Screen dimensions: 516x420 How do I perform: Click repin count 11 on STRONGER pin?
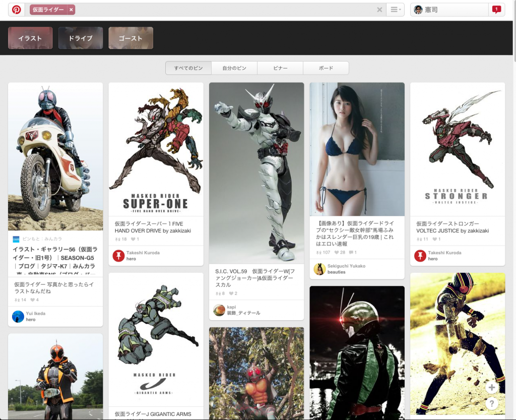coord(422,239)
